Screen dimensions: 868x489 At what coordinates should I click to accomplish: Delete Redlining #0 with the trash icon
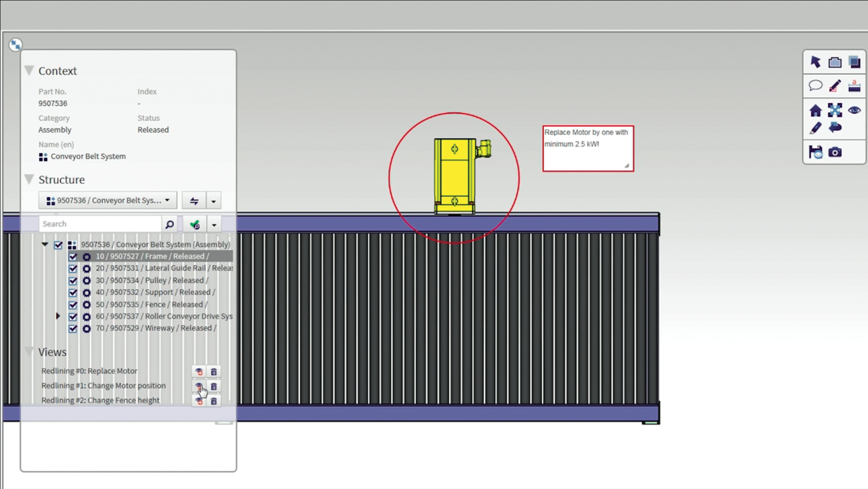pyautogui.click(x=214, y=372)
